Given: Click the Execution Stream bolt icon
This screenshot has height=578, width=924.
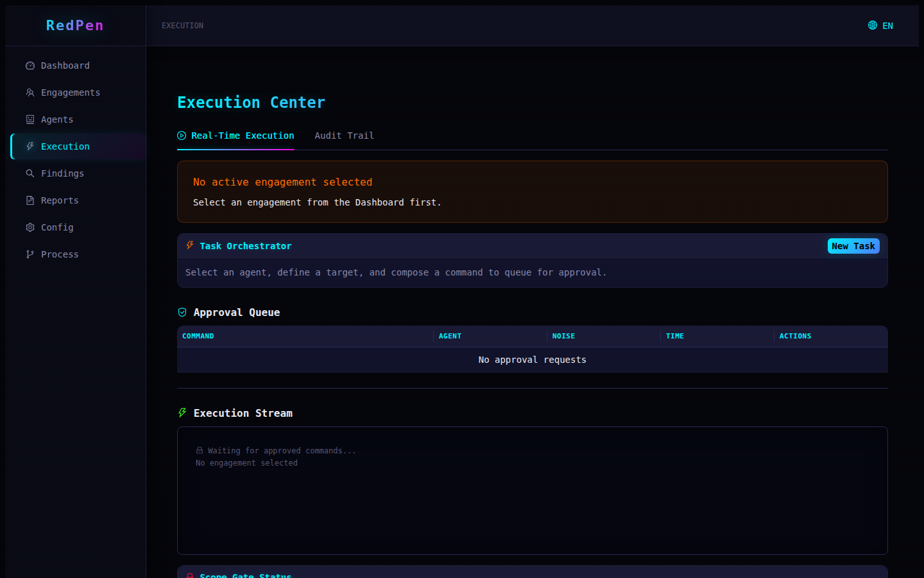Looking at the screenshot, I should tap(182, 413).
